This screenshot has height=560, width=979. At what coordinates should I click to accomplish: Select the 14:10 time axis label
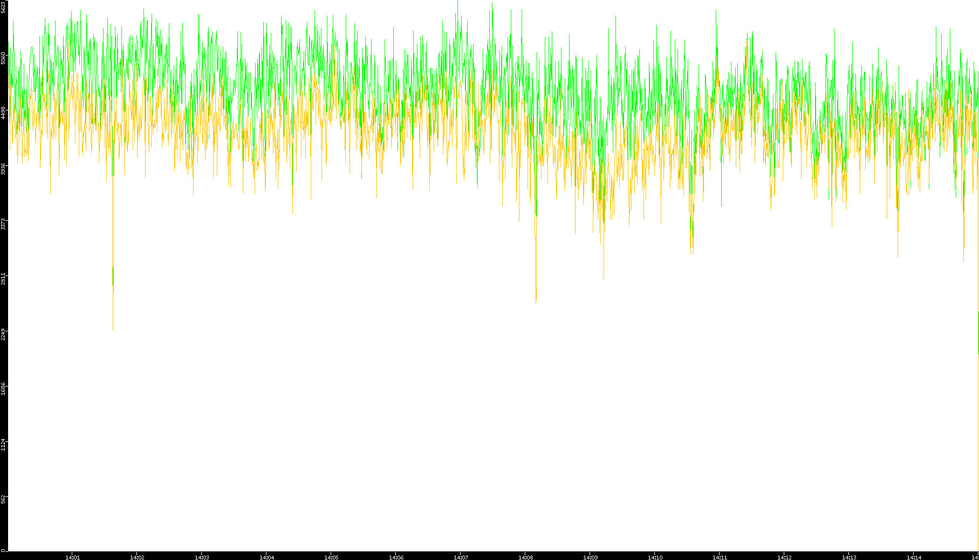(655, 557)
